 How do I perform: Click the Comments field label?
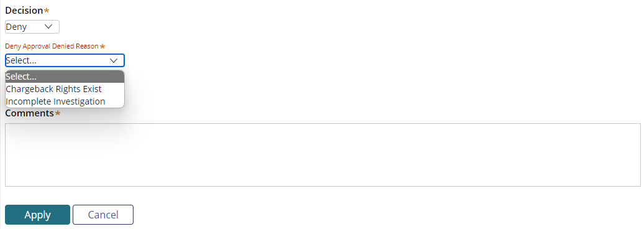click(x=29, y=113)
